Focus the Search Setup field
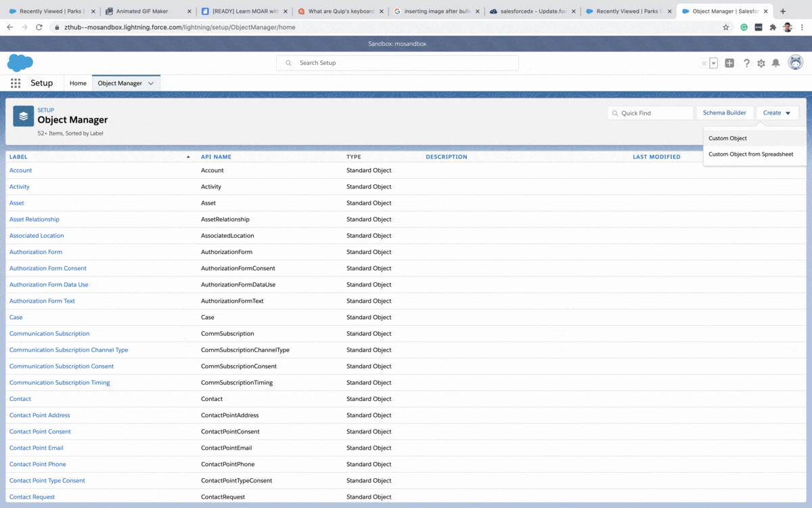The width and height of the screenshot is (812, 508). coord(397,63)
